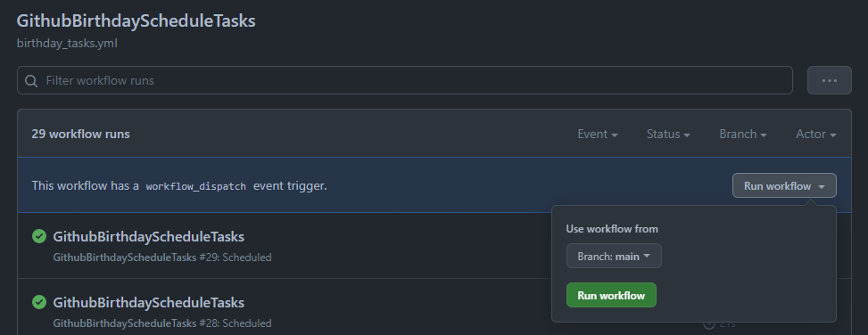
Task: Click the GithubBirthdayScheduleTasks page heading
Action: point(136,21)
